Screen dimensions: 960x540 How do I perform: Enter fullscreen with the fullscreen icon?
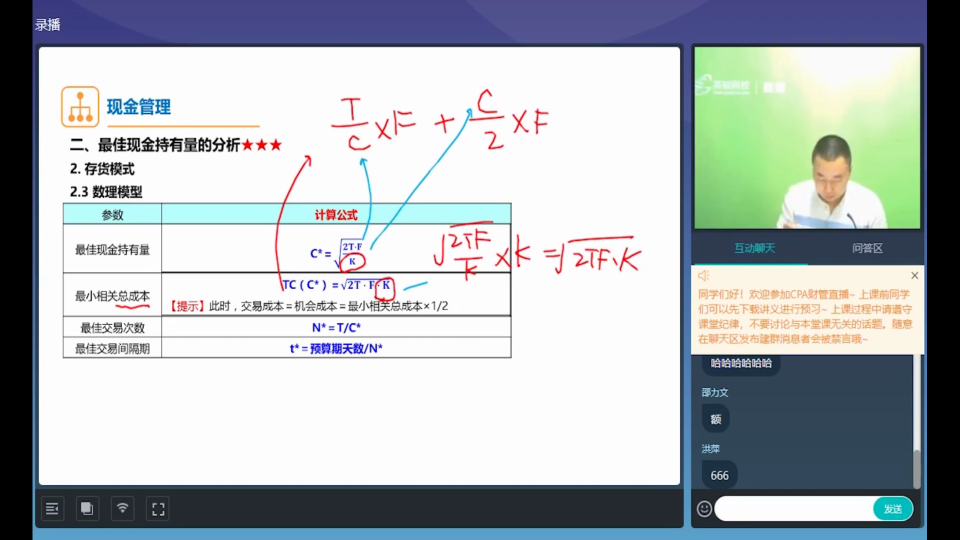click(x=157, y=508)
